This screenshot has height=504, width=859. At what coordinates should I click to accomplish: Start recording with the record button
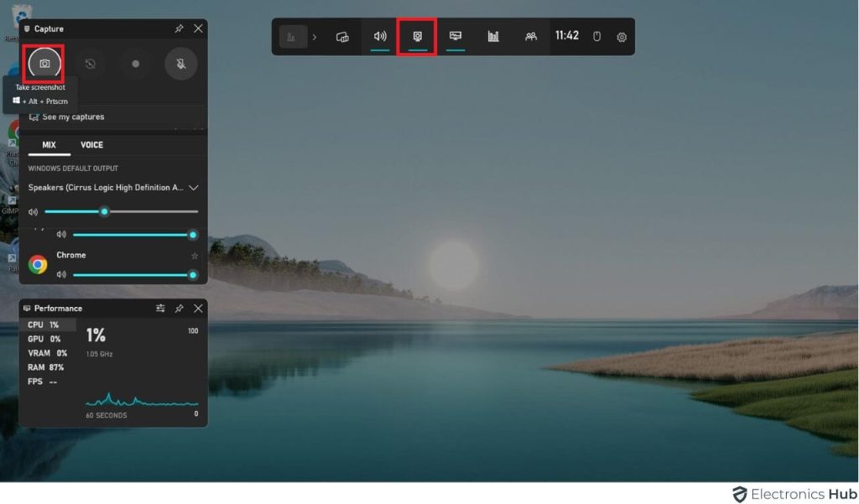tap(136, 64)
